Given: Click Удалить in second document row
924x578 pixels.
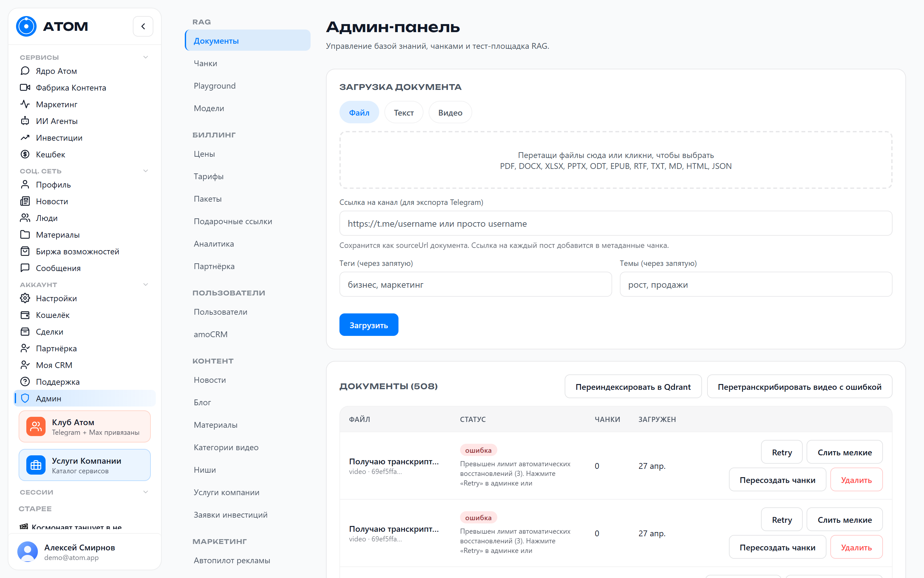Looking at the screenshot, I should coord(856,547).
